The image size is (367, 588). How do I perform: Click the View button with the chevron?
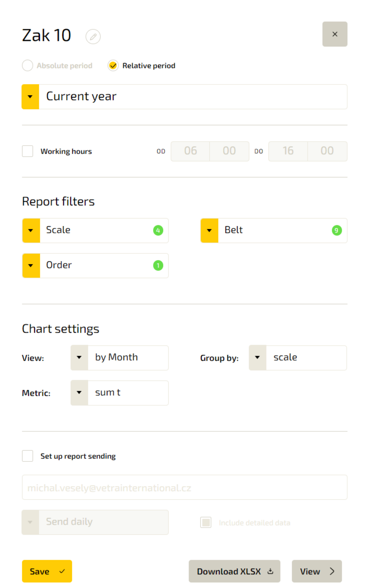pyautogui.click(x=317, y=571)
